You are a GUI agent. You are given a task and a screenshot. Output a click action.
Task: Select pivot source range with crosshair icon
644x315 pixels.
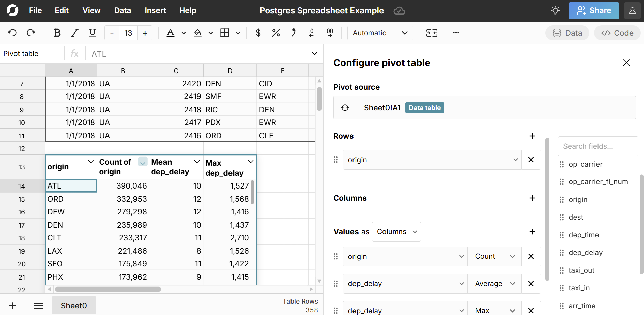click(x=345, y=108)
